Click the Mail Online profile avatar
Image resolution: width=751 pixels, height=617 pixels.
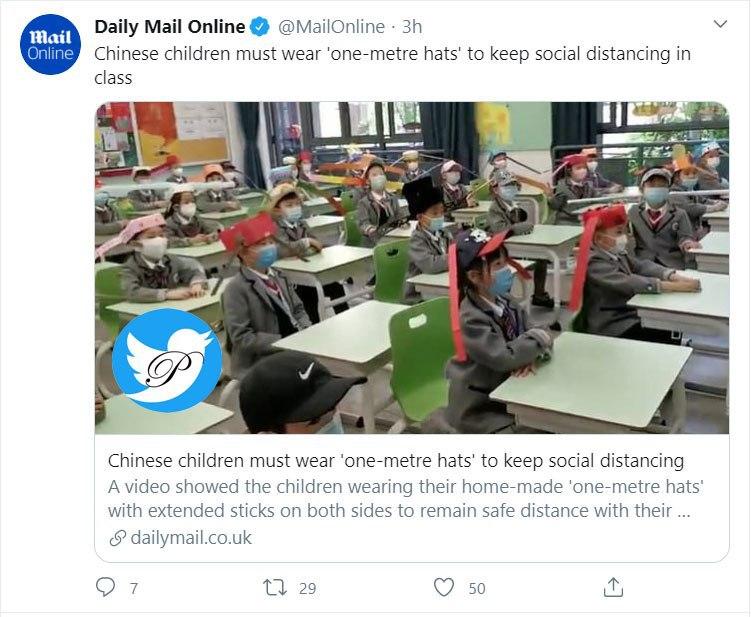click(x=50, y=44)
